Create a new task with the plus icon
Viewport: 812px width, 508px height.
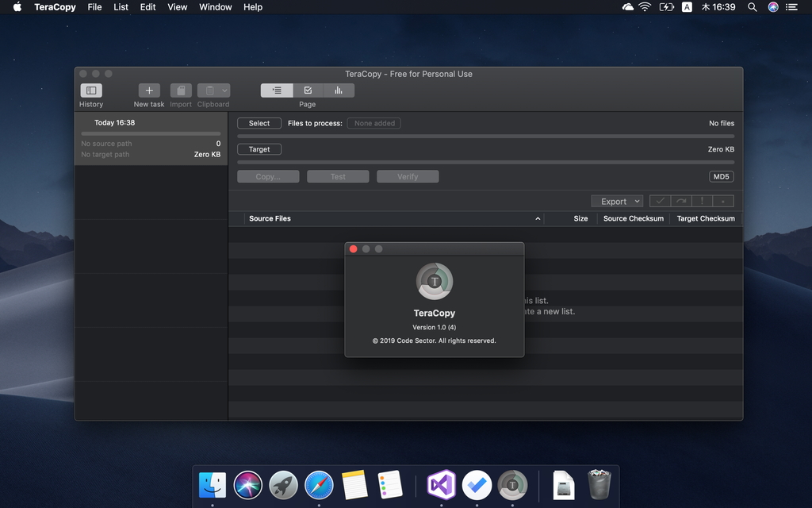tap(148, 90)
